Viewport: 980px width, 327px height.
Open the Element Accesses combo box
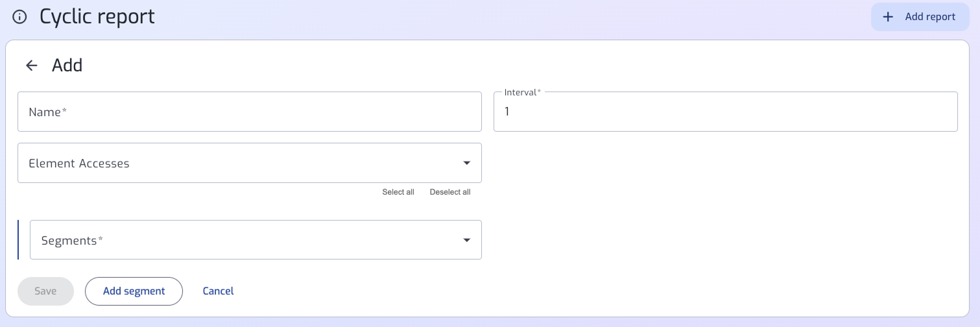(x=250, y=163)
